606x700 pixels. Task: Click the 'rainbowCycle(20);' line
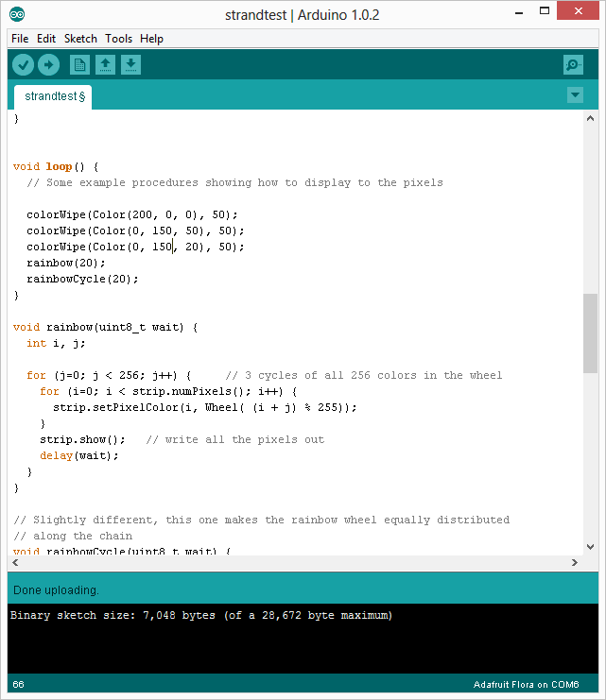[x=82, y=279]
